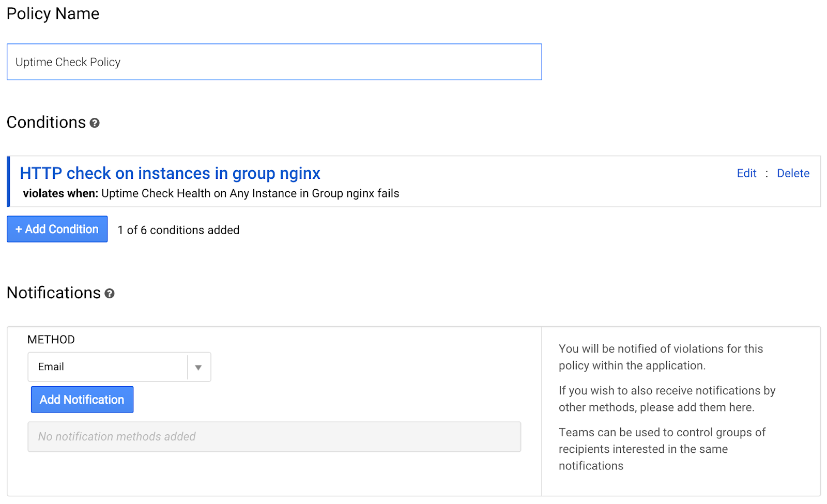This screenshot has height=504, width=827.
Task: Click the 'Teams can be used' help paragraph
Action: pos(662,449)
